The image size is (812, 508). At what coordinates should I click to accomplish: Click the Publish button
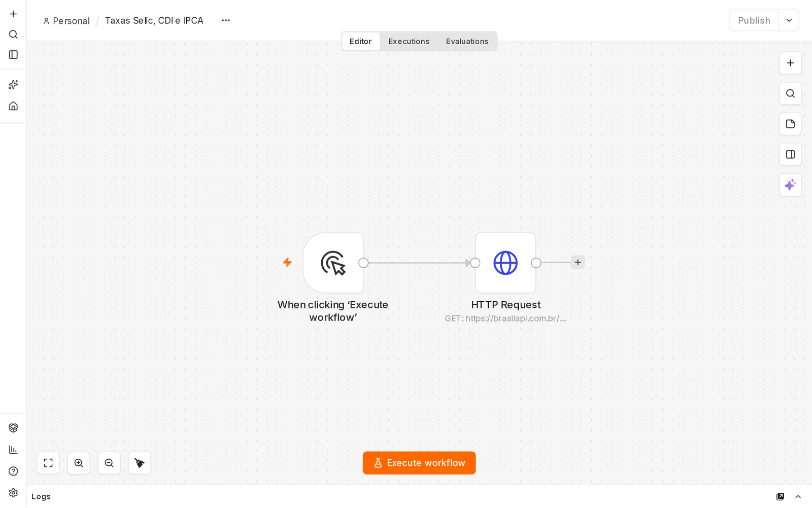tap(754, 20)
